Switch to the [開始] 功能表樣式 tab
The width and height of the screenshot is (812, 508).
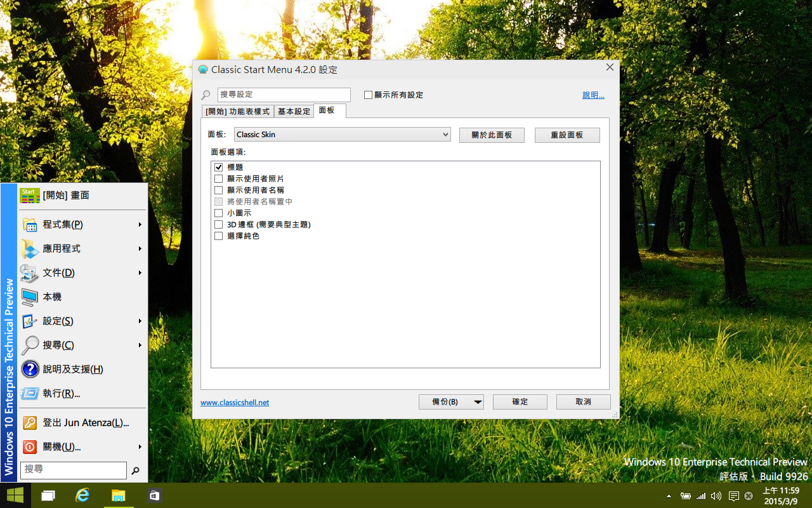pyautogui.click(x=238, y=112)
